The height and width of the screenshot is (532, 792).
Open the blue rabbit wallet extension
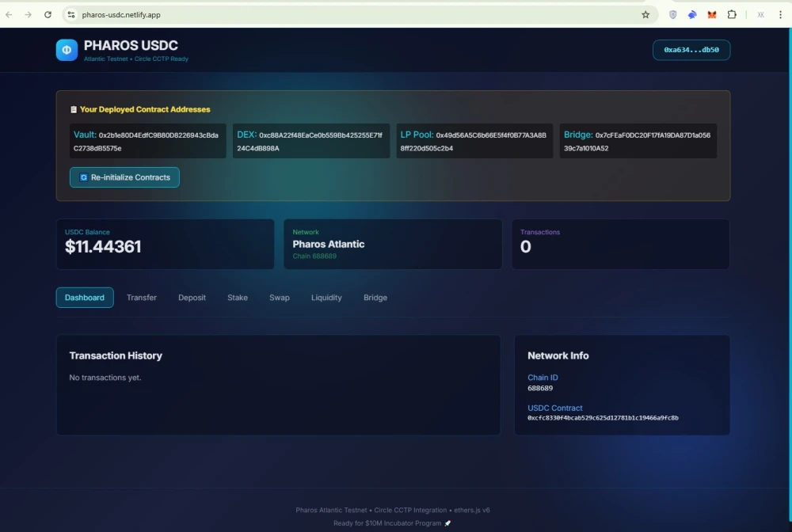coord(692,15)
